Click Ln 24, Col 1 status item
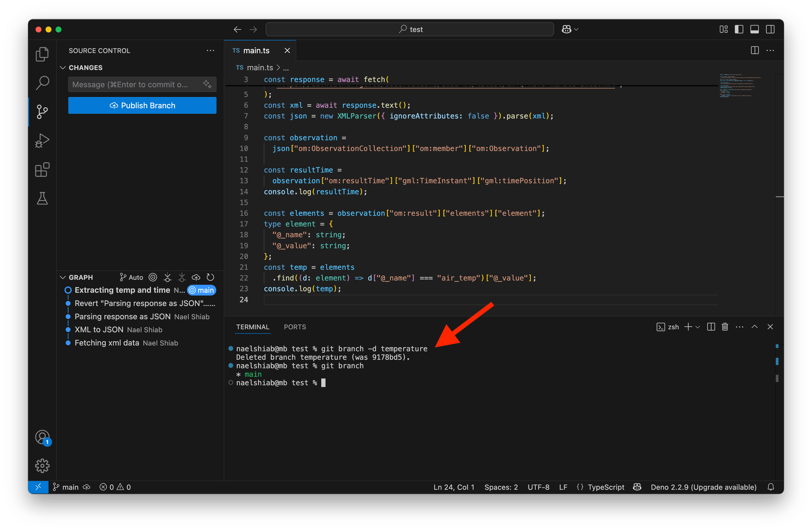The height and width of the screenshot is (531, 812). (x=454, y=487)
